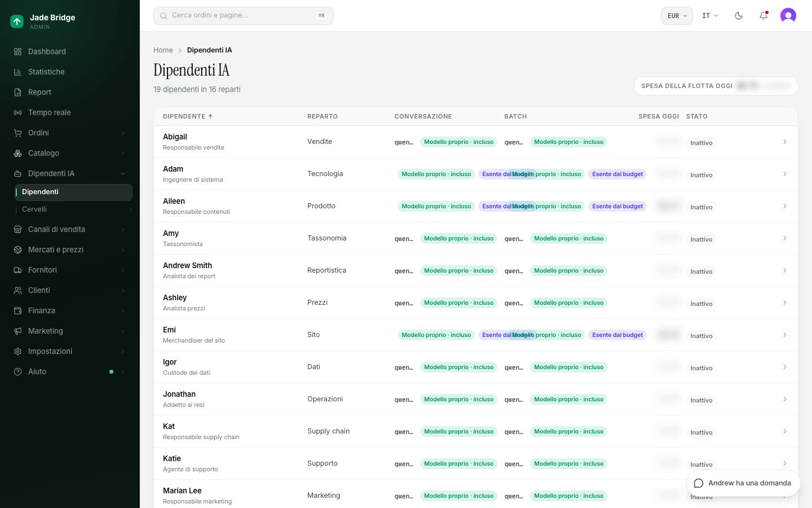Click Home breadcrumb link
This screenshot has width=812, height=508.
(x=163, y=50)
